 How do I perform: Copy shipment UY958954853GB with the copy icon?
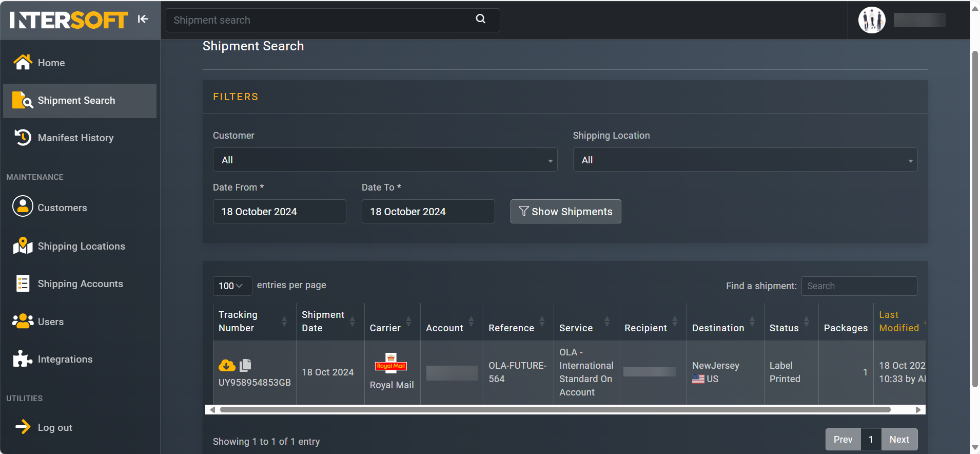[x=246, y=365]
